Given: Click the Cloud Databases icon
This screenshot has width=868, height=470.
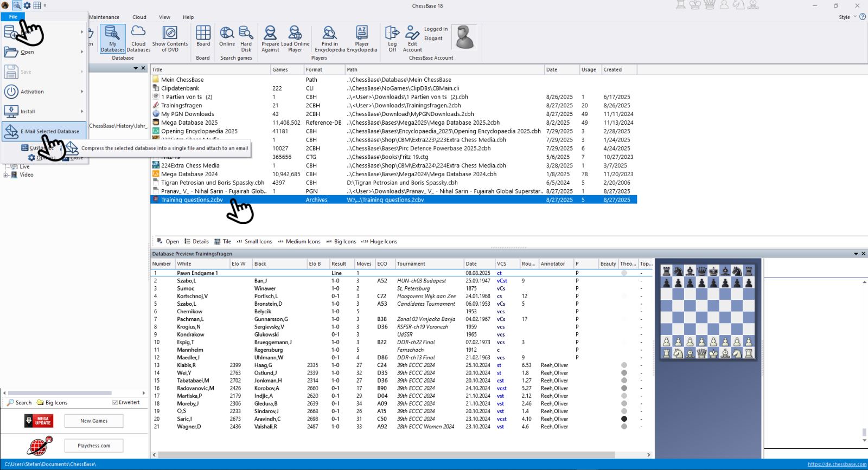Looking at the screenshot, I should (138, 38).
